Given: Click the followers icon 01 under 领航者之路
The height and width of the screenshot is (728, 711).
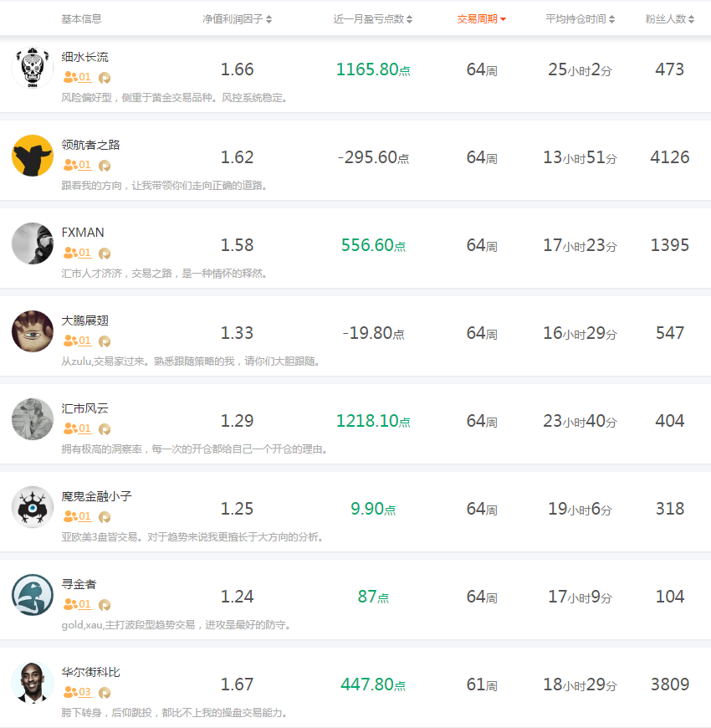Looking at the screenshot, I should 77,165.
